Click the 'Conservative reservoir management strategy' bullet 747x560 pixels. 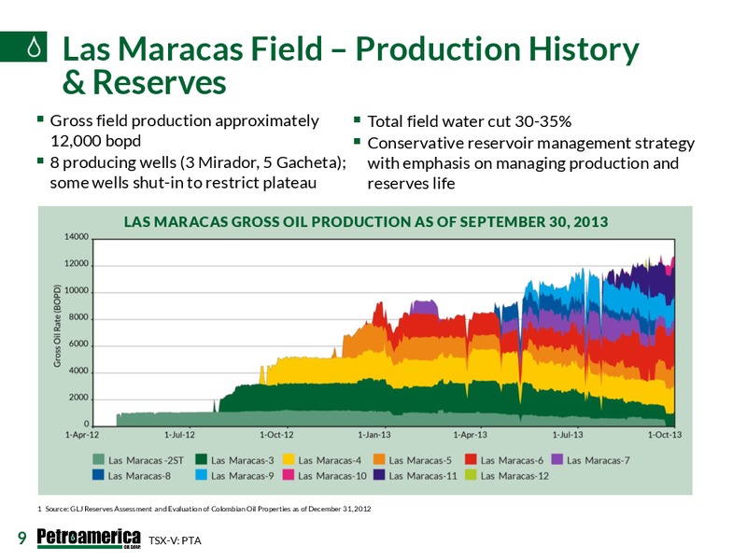coord(530,163)
